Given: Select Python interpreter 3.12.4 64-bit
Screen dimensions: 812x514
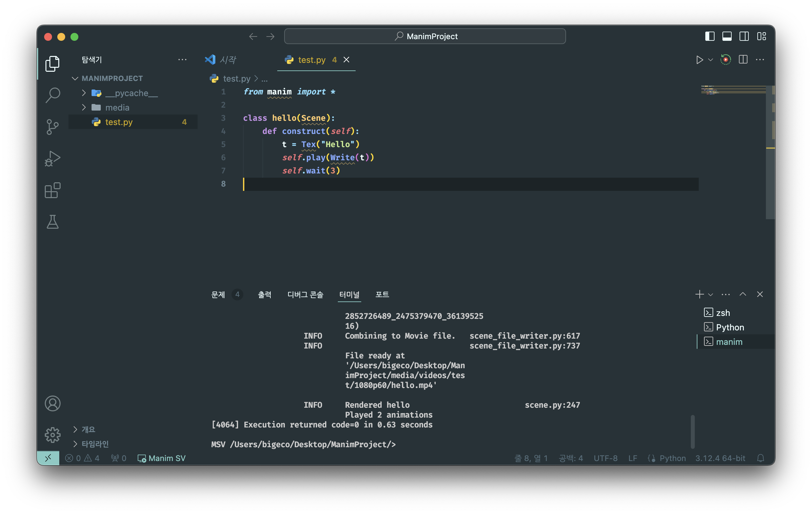Looking at the screenshot, I should tap(720, 458).
